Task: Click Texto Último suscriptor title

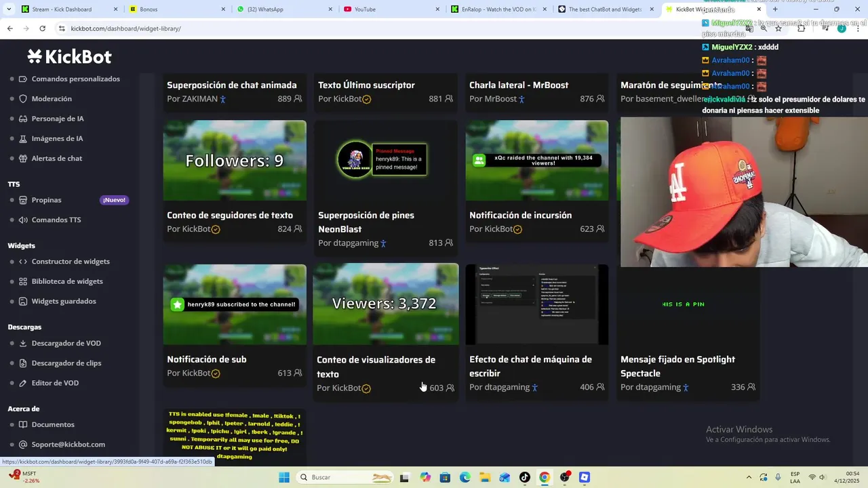Action: [x=366, y=85]
